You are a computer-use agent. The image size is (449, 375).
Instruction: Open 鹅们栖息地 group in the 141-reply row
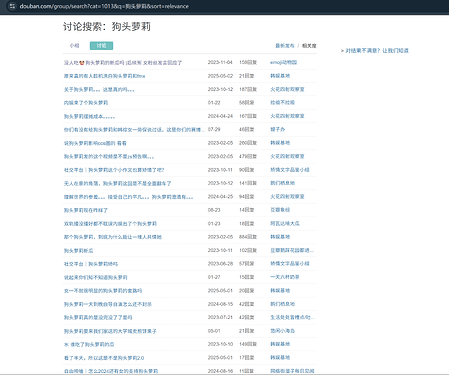click(282, 183)
